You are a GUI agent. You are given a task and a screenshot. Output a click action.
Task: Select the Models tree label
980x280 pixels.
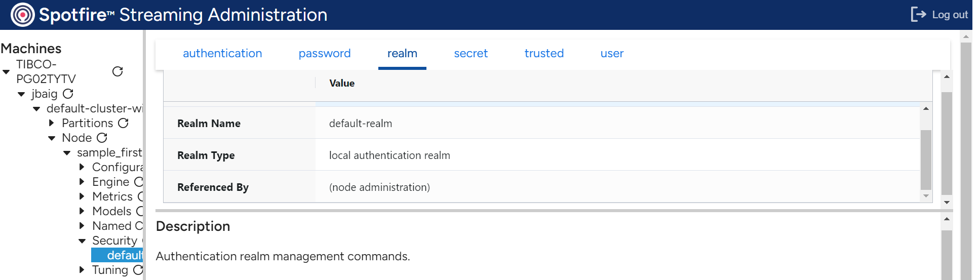pos(111,211)
